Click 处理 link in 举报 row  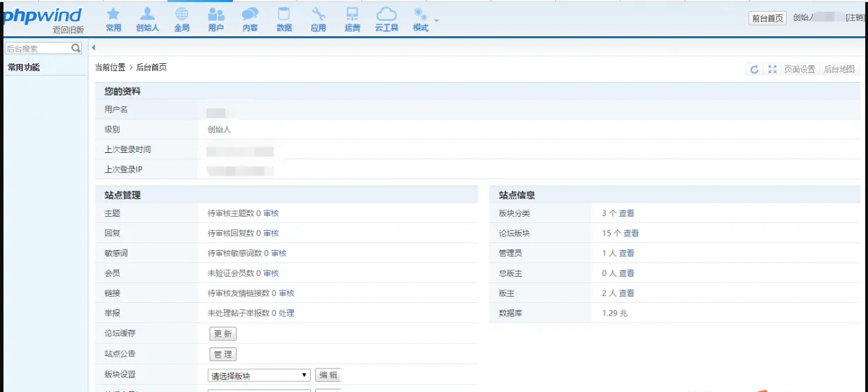click(286, 313)
